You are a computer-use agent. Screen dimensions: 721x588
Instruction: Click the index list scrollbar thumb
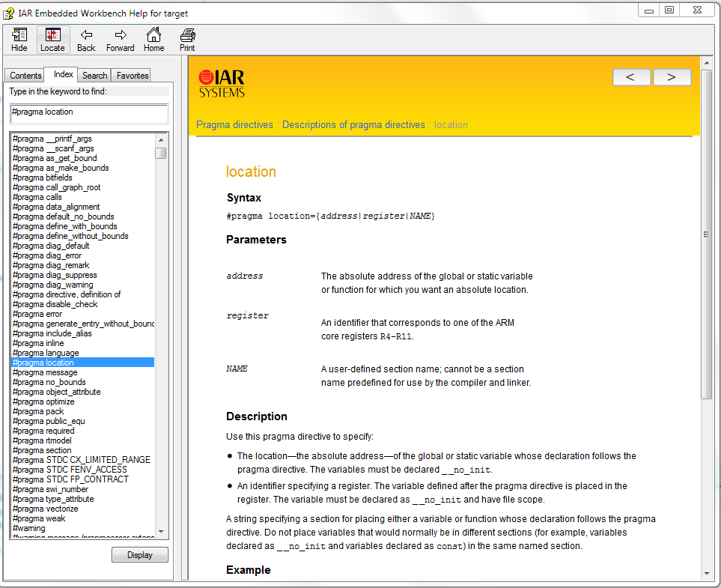pos(160,153)
